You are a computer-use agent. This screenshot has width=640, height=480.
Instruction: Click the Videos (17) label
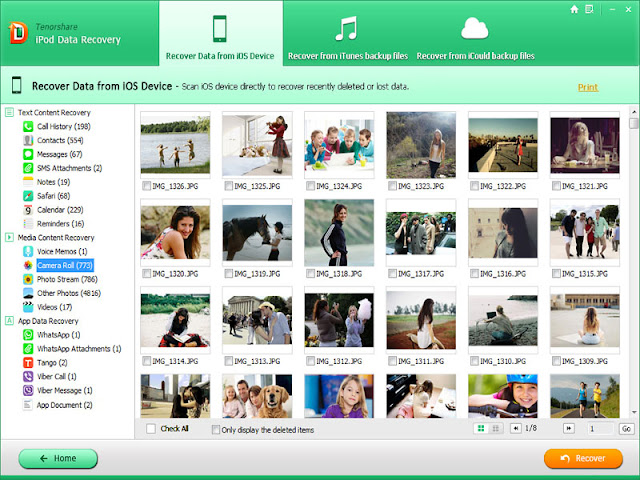(54, 307)
